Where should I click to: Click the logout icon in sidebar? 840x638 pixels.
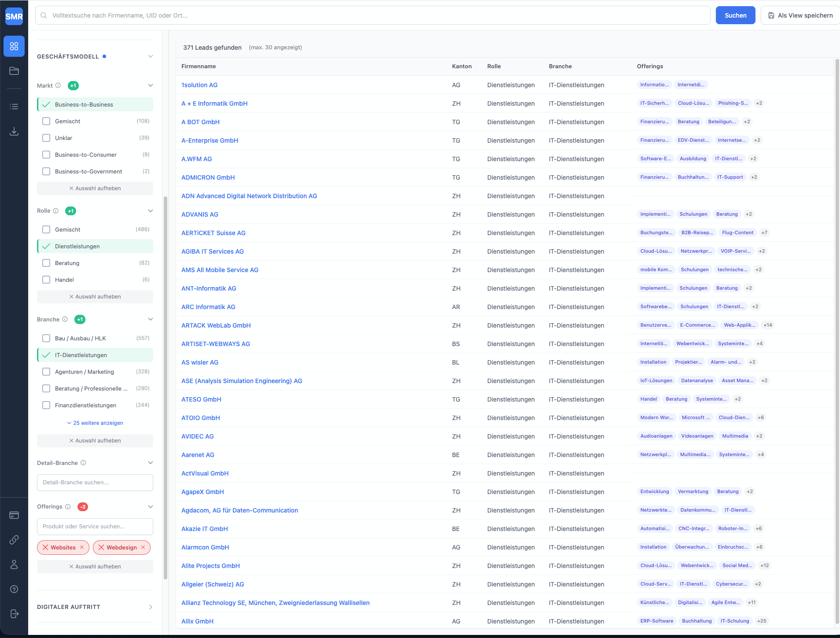(14, 614)
